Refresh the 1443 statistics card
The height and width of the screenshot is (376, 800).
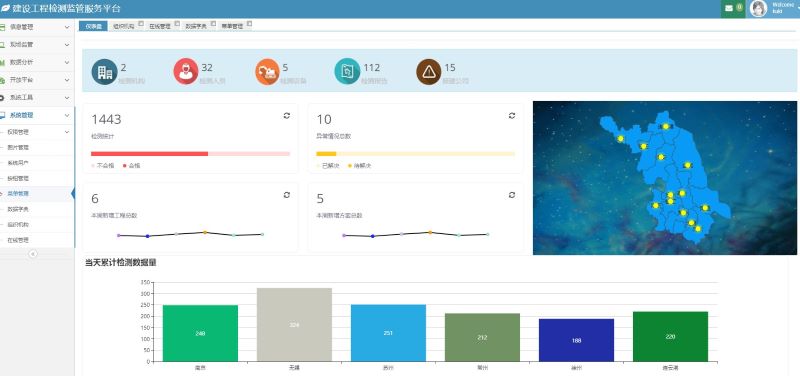(287, 116)
